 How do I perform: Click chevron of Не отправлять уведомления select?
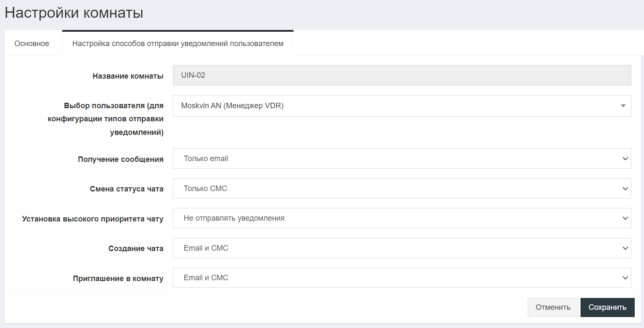(625, 218)
